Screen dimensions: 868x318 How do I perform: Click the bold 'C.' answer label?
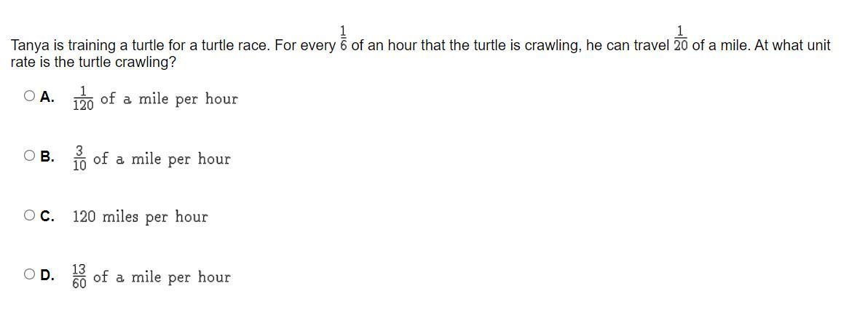tap(47, 216)
